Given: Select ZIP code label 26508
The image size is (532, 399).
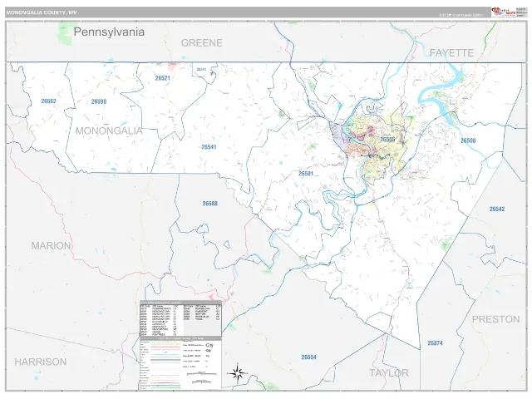Looking at the screenshot, I should (468, 140).
